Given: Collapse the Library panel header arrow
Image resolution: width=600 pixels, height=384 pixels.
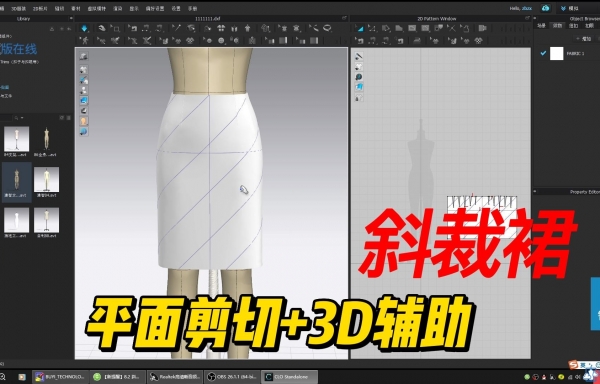Looking at the screenshot, I should (70, 18).
